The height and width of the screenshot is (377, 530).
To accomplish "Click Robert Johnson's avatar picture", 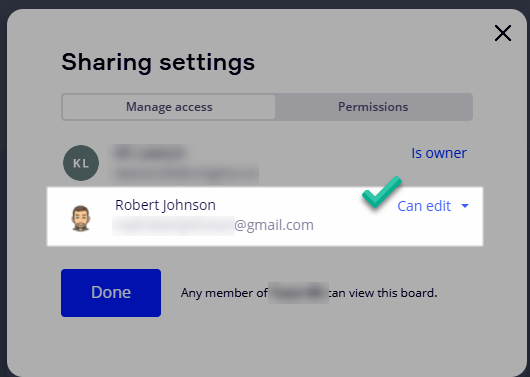I will [81, 218].
